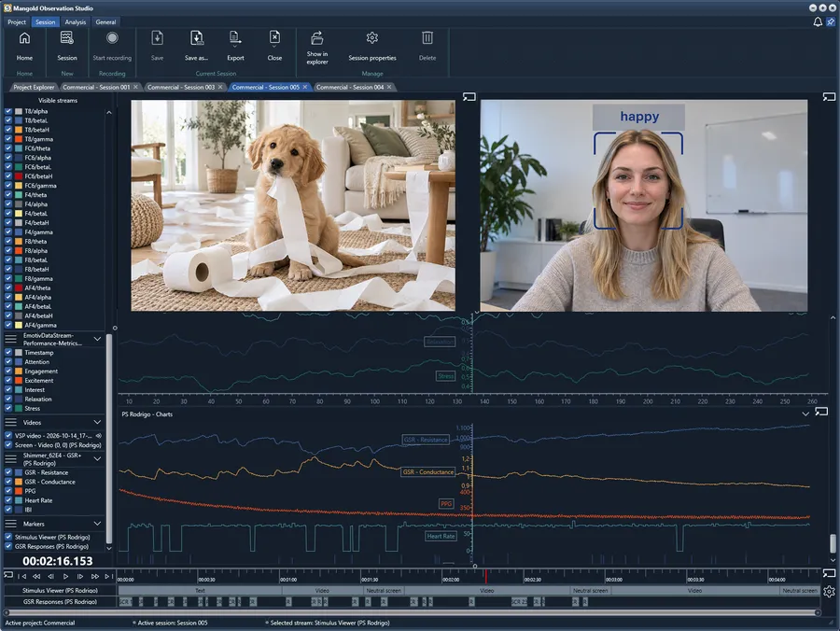Click the T8/gamma orange color swatch
840x631 pixels.
click(19, 139)
